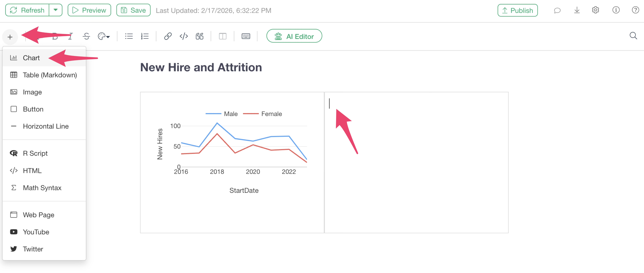Toggle the plus insert menu button

tap(10, 37)
